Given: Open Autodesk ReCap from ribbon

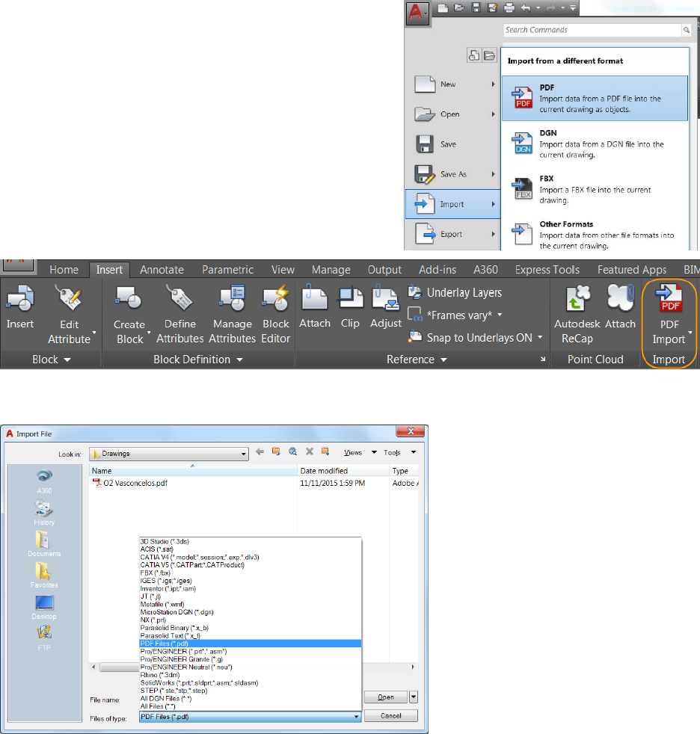Looking at the screenshot, I should pos(577,315).
